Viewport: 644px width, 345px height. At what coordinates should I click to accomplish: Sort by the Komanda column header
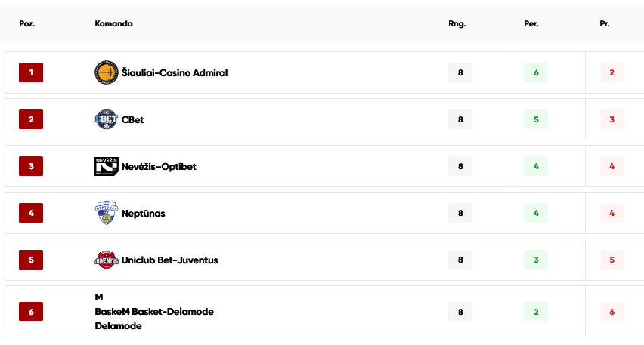(x=114, y=24)
